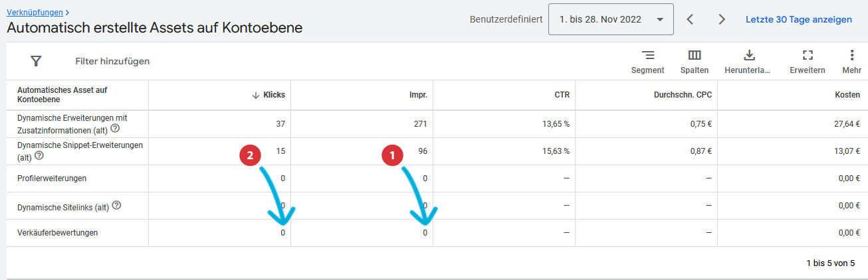Viewport: 868px width, 280px height.
Task: Go to next date range arrow
Action: coord(722,19)
